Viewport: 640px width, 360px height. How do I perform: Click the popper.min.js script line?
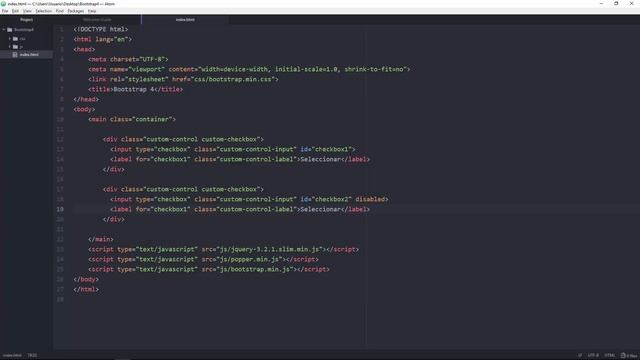pyautogui.click(x=203, y=259)
